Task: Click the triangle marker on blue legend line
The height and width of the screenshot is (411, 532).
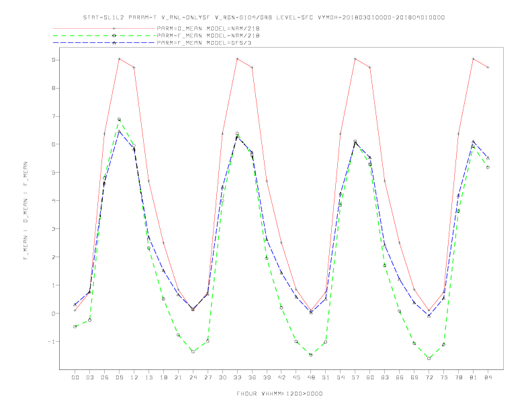Action: pos(114,43)
